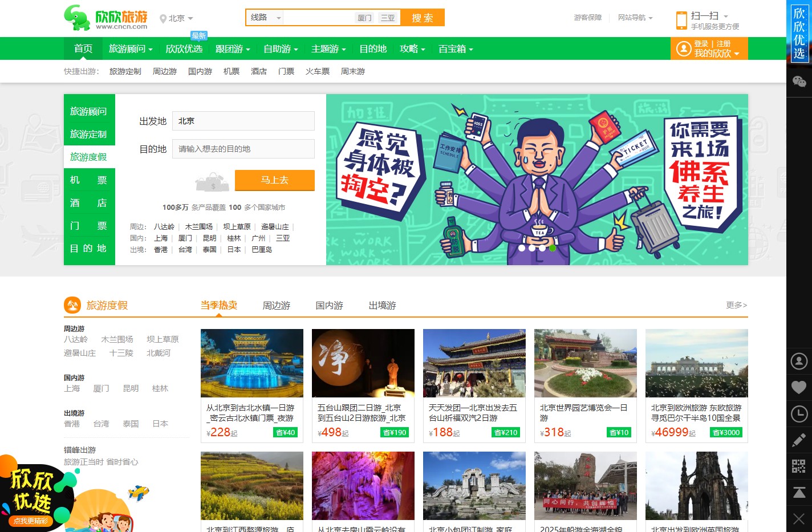Click the orange 旅游度假 section icon
The image size is (812, 532).
pyautogui.click(x=72, y=305)
